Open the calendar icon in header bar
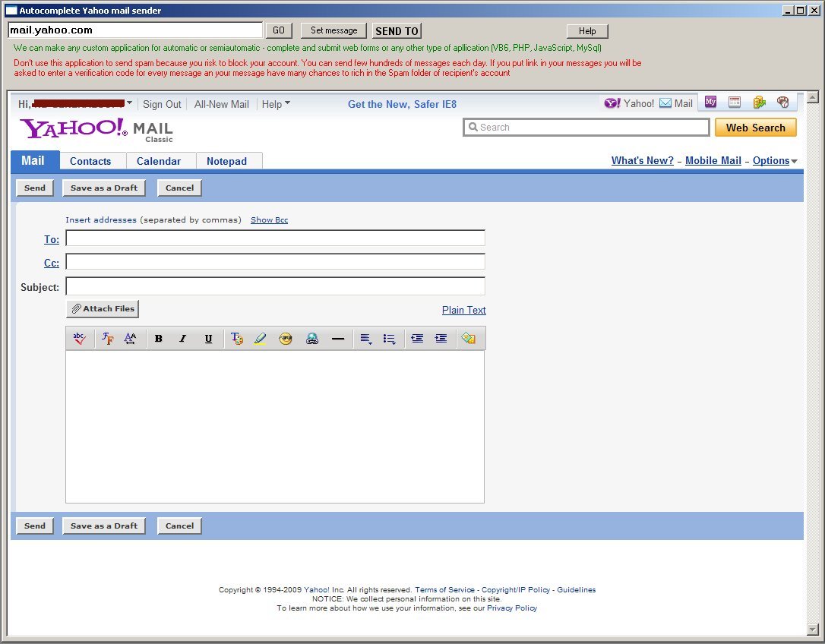The height and width of the screenshot is (644, 825). click(735, 102)
